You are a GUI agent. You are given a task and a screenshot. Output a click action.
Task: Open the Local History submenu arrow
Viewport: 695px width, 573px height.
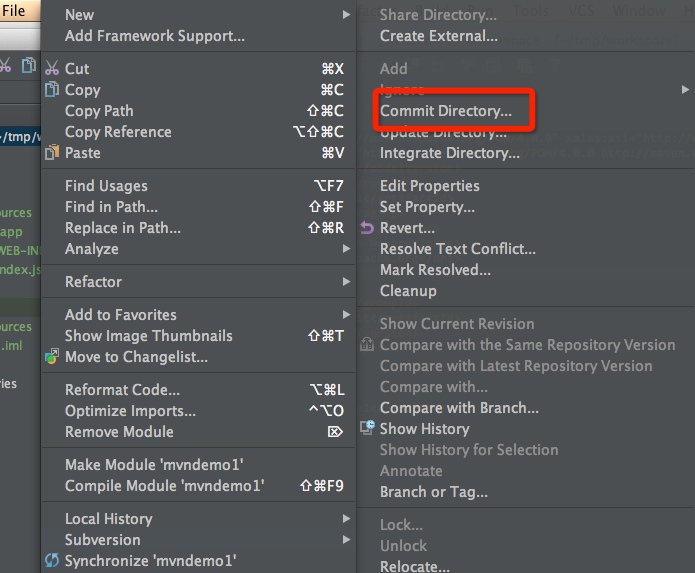[x=346, y=519]
